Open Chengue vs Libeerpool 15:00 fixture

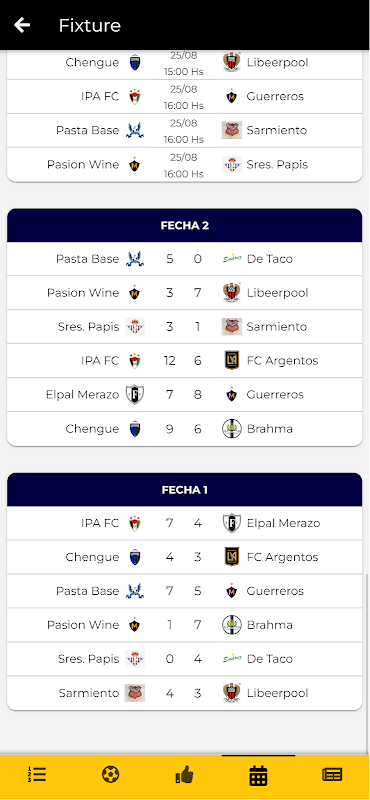(x=185, y=63)
